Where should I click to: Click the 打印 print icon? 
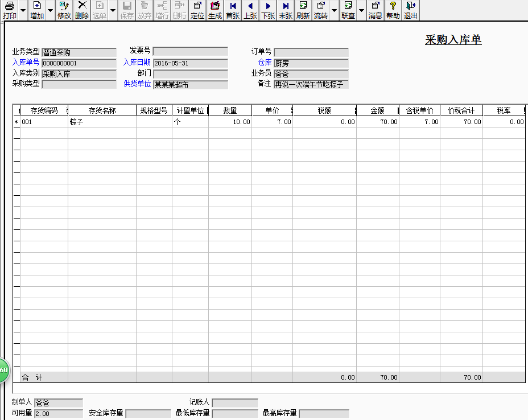10,10
